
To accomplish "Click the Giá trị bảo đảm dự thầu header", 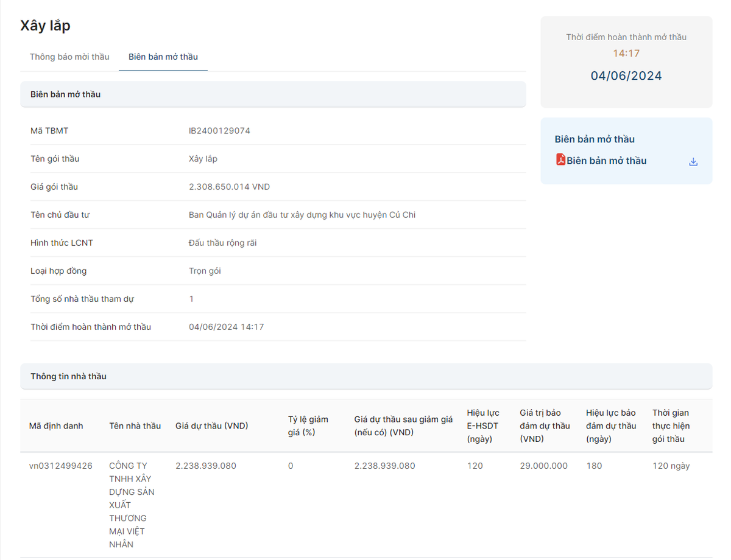I will click(x=545, y=425).
